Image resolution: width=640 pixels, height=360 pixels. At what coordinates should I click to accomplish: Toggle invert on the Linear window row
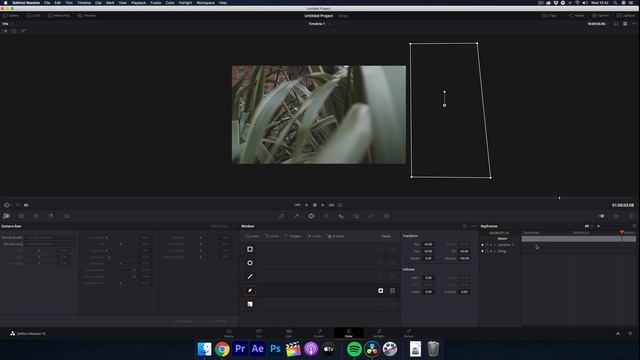(380, 249)
